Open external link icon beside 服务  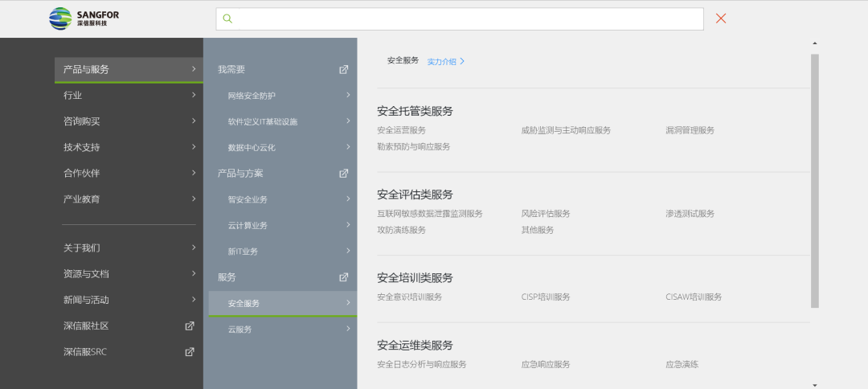[x=344, y=277]
